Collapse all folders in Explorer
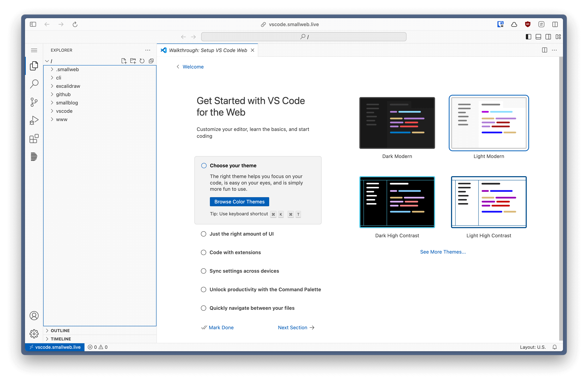588x383 pixels. pyautogui.click(x=151, y=61)
